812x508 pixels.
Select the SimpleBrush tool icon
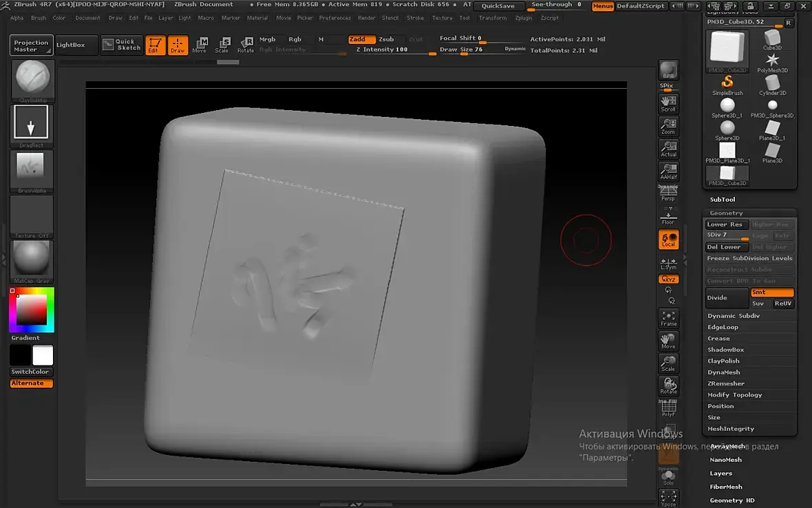pyautogui.click(x=727, y=85)
